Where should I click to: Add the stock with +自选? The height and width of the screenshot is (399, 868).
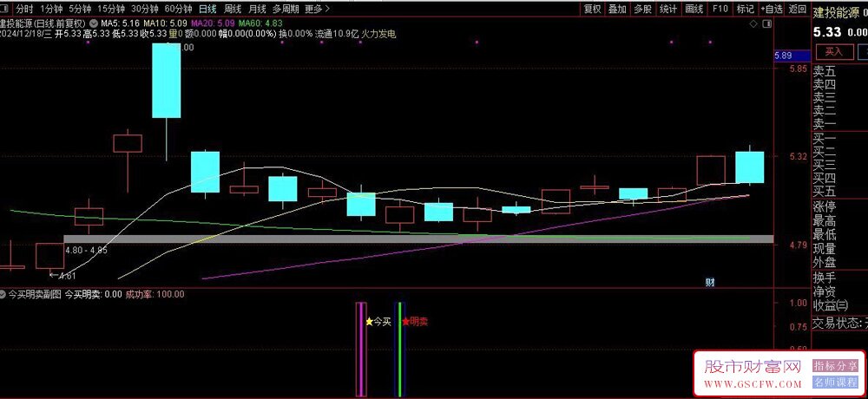[x=772, y=9]
